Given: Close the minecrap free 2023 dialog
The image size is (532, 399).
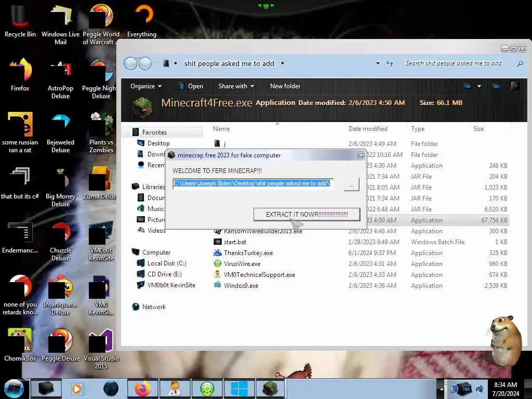Looking at the screenshot, I should pyautogui.click(x=361, y=155).
